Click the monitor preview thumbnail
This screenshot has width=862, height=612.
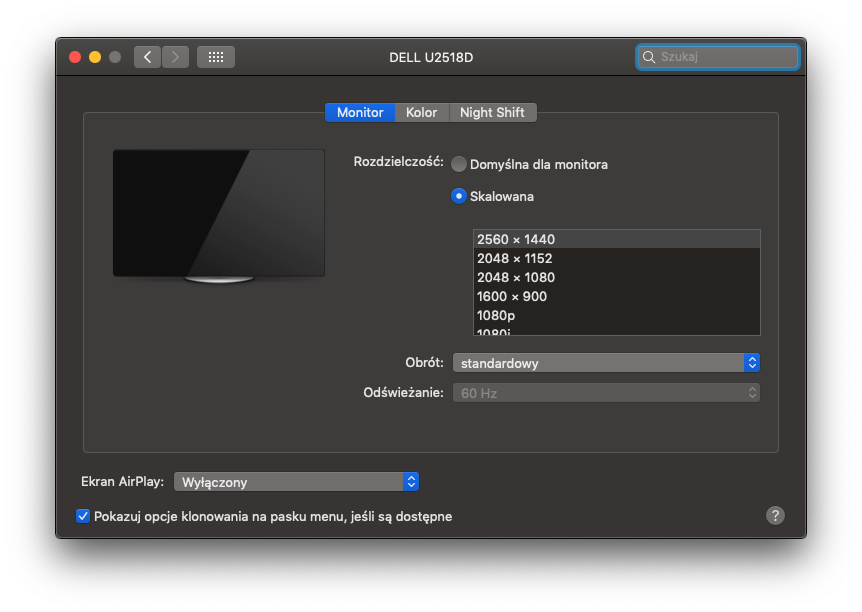[x=219, y=216]
